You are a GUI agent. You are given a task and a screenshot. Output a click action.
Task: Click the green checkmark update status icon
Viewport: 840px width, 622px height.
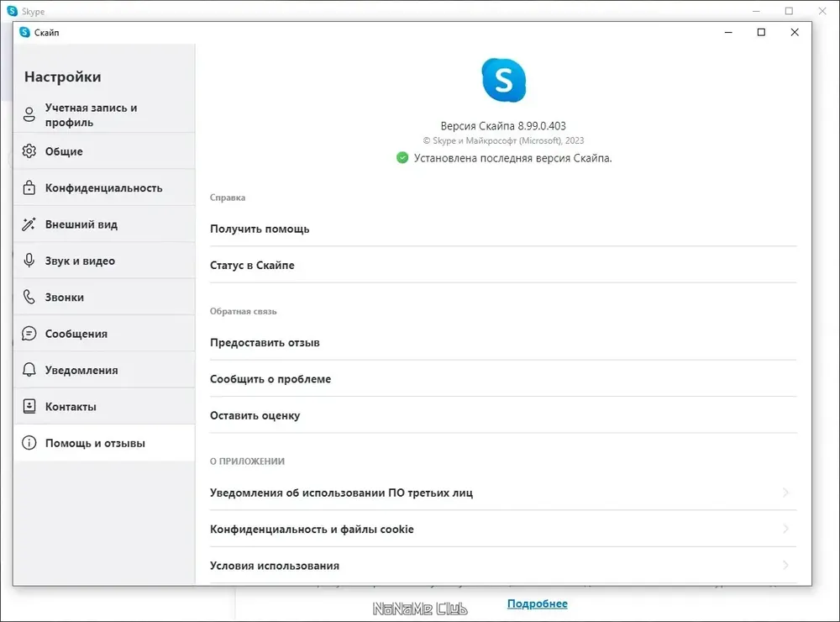pos(402,158)
